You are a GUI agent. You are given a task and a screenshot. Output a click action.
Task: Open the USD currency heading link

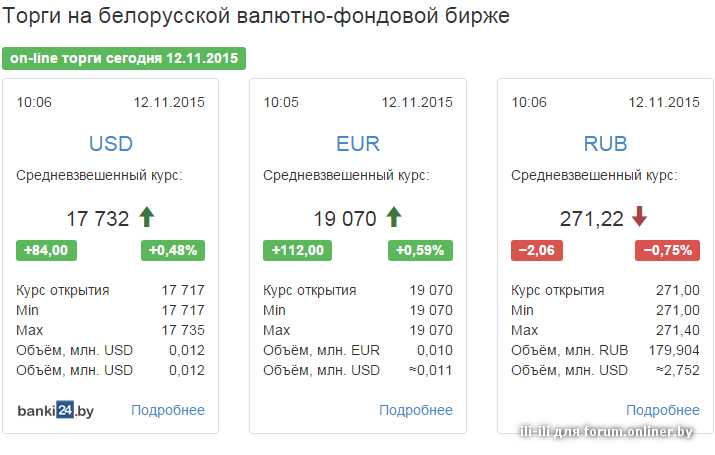111,144
